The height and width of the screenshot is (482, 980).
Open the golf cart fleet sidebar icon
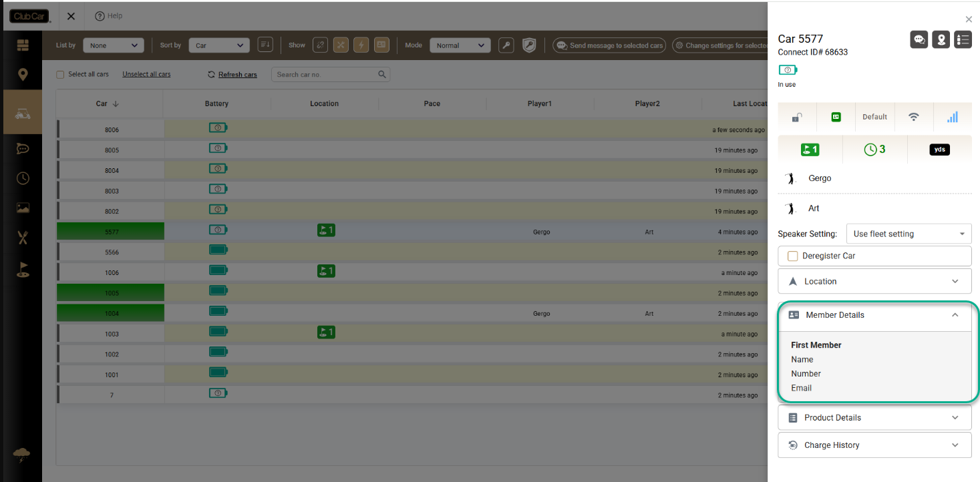(x=23, y=111)
